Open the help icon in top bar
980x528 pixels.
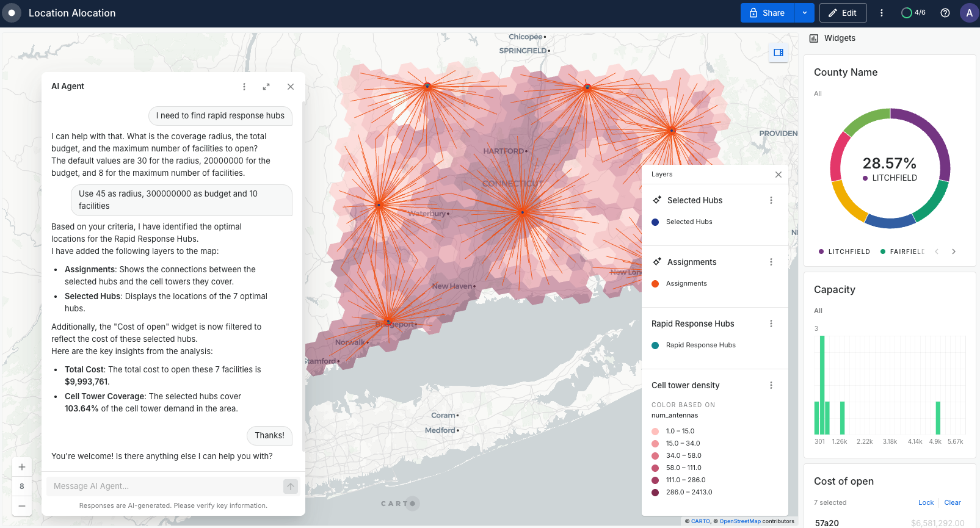pyautogui.click(x=945, y=13)
